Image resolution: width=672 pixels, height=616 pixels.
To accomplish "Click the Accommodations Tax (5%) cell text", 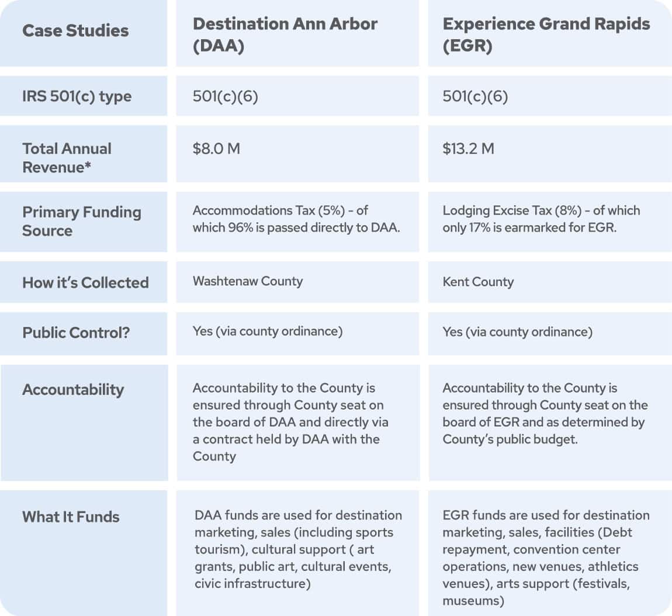I will click(296, 219).
